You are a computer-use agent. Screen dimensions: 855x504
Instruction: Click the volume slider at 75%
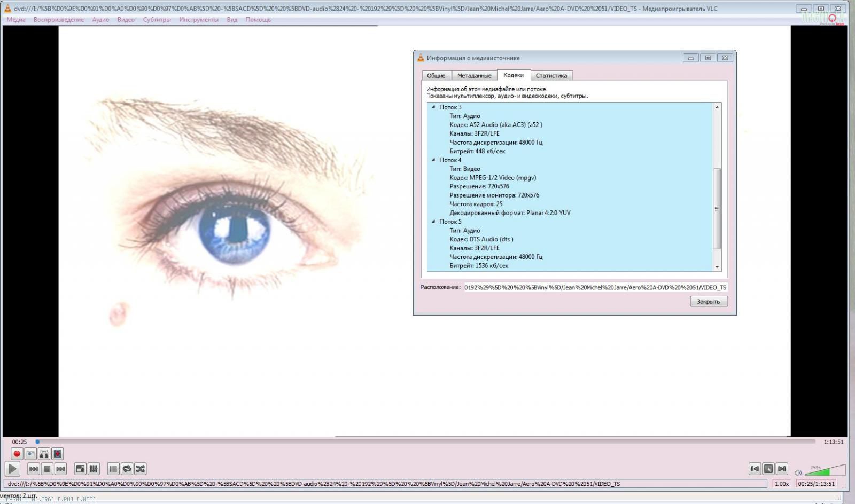tap(828, 471)
